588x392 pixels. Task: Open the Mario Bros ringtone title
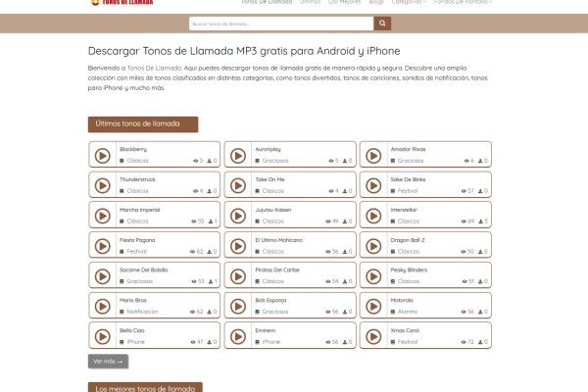click(x=132, y=300)
